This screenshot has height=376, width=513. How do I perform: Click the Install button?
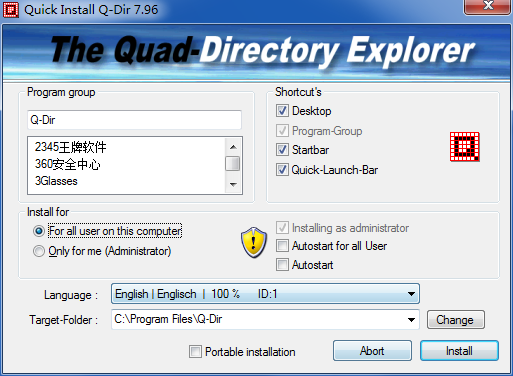point(459,351)
